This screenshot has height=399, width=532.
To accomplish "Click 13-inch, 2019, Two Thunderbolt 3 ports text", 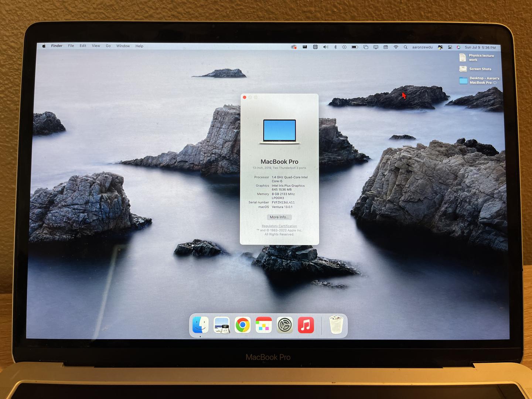I will point(279,168).
